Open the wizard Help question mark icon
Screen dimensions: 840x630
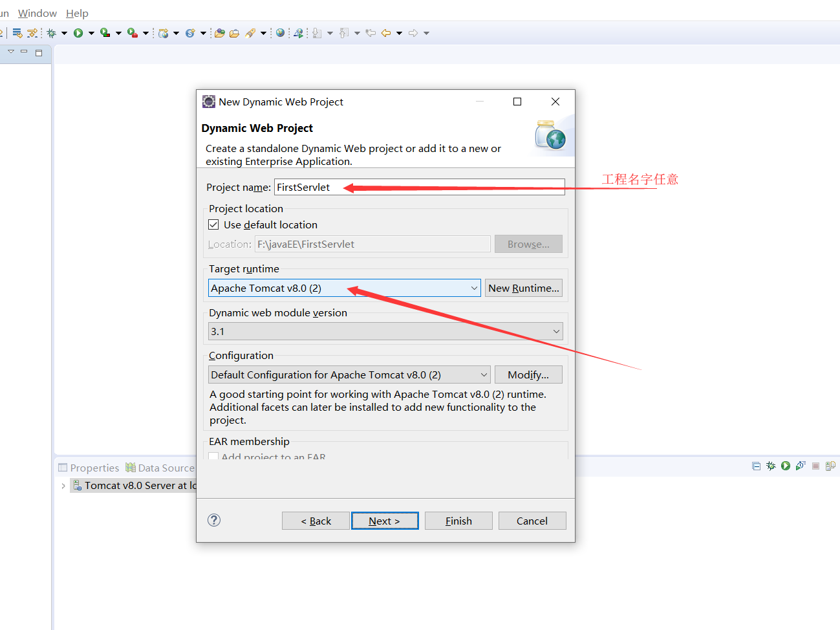point(214,520)
